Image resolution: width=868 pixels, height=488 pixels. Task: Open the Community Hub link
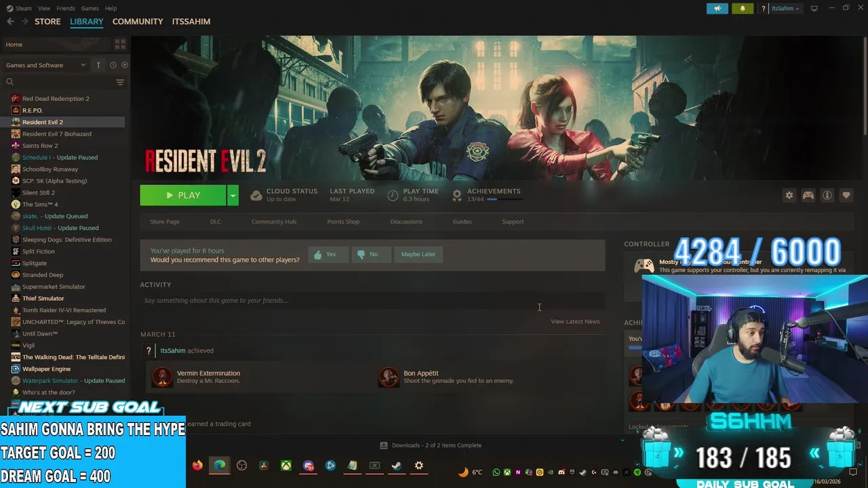[274, 222]
